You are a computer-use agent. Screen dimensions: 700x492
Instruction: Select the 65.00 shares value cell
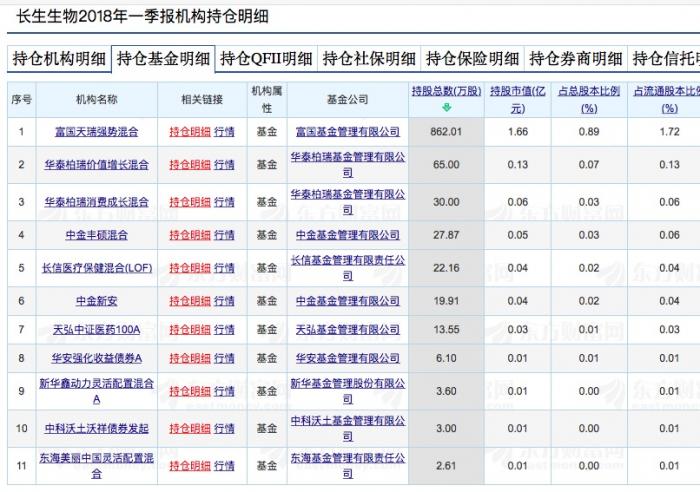446,165
